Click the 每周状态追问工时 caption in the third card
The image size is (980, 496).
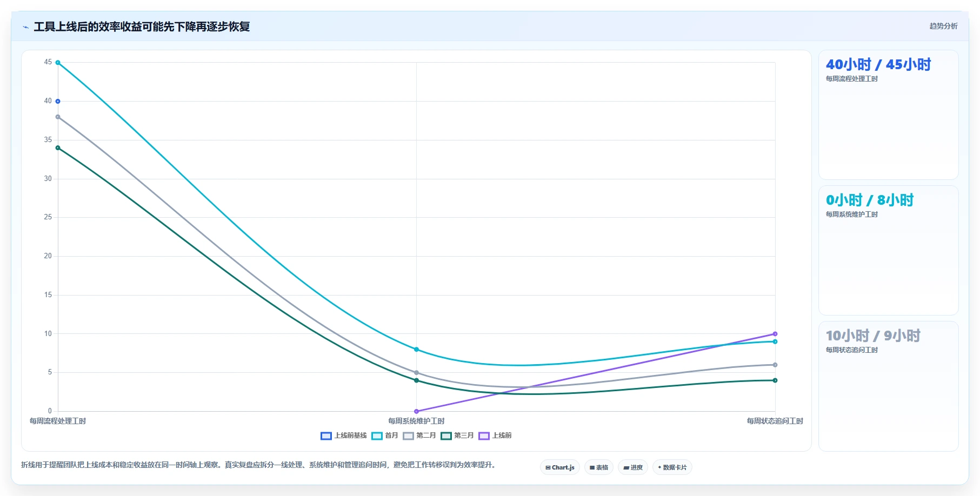click(x=852, y=350)
